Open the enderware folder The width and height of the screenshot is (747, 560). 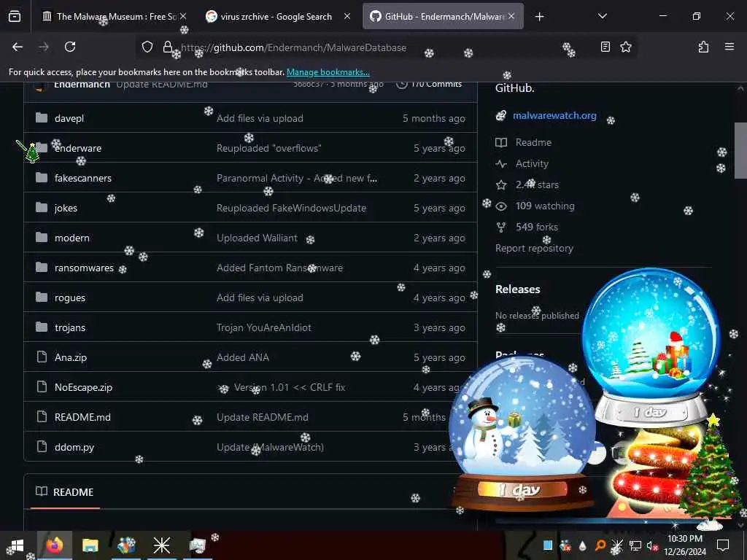tap(77, 149)
